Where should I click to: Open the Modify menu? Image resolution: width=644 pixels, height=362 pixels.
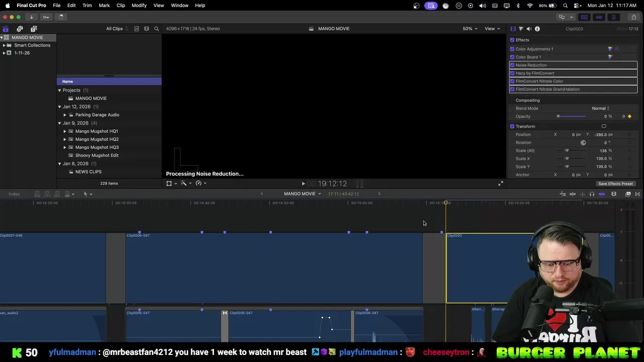pyautogui.click(x=139, y=5)
